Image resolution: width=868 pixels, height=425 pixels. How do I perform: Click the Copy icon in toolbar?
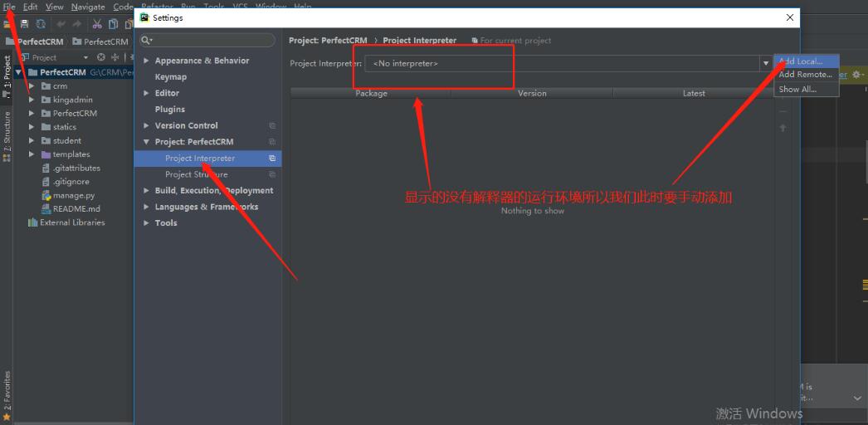coord(114,24)
